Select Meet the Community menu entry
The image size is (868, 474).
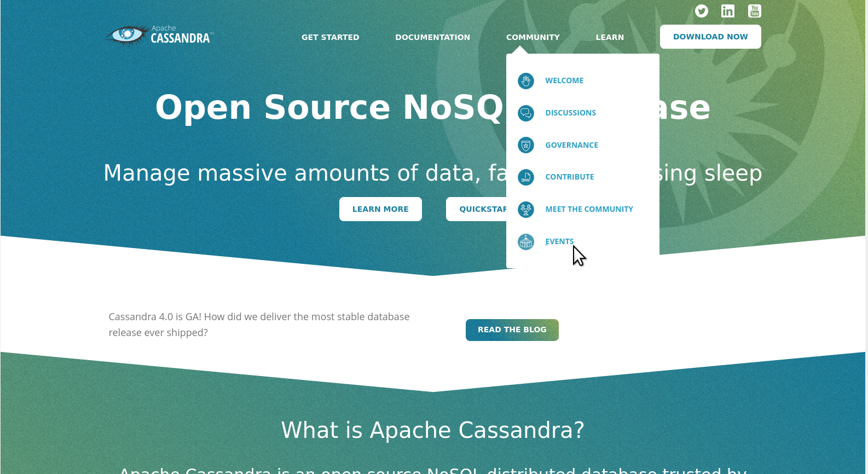pos(589,209)
